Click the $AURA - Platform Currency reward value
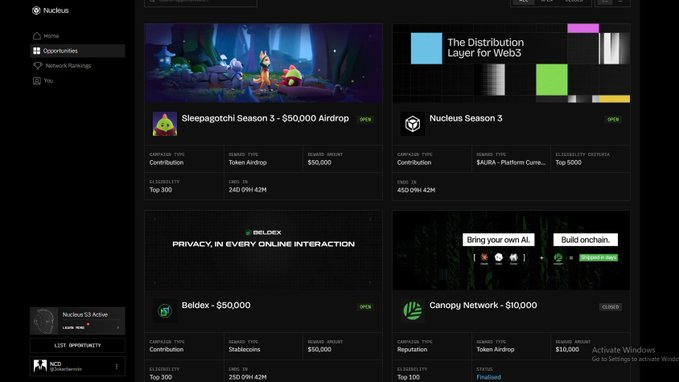This screenshot has height=382, width=679. click(x=511, y=163)
